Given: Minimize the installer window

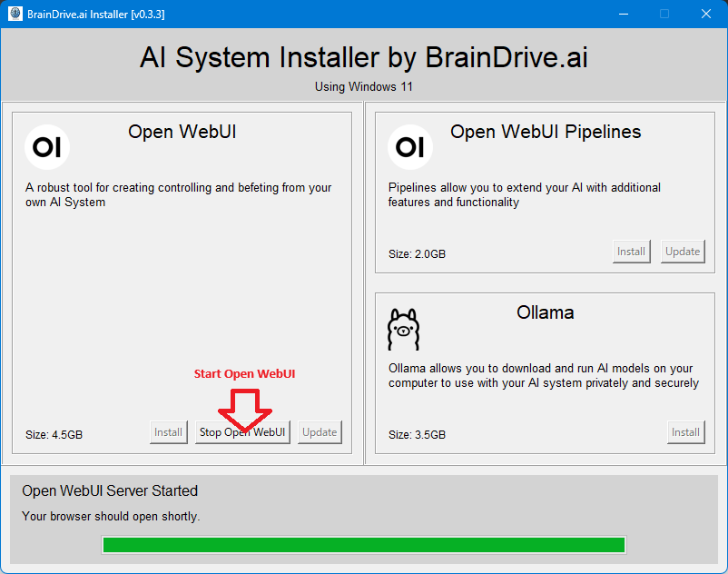Looking at the screenshot, I should (624, 14).
